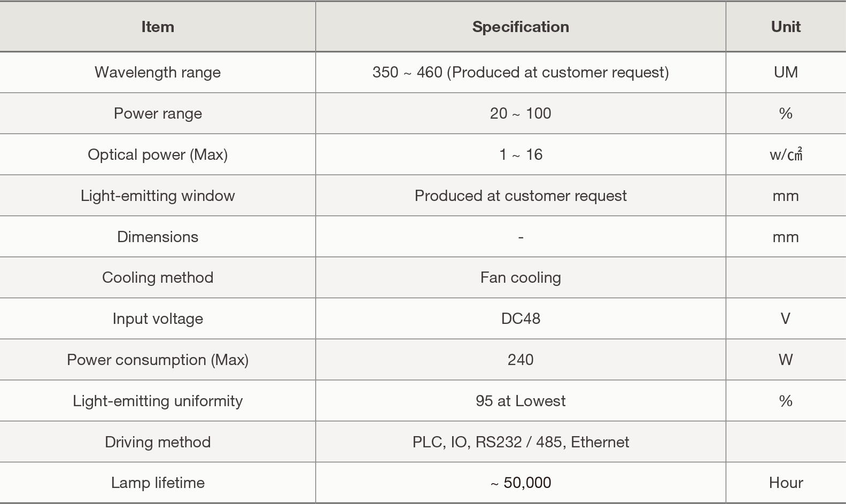Click the 95 at Lowest cell
The height and width of the screenshot is (504, 846).
click(x=521, y=401)
